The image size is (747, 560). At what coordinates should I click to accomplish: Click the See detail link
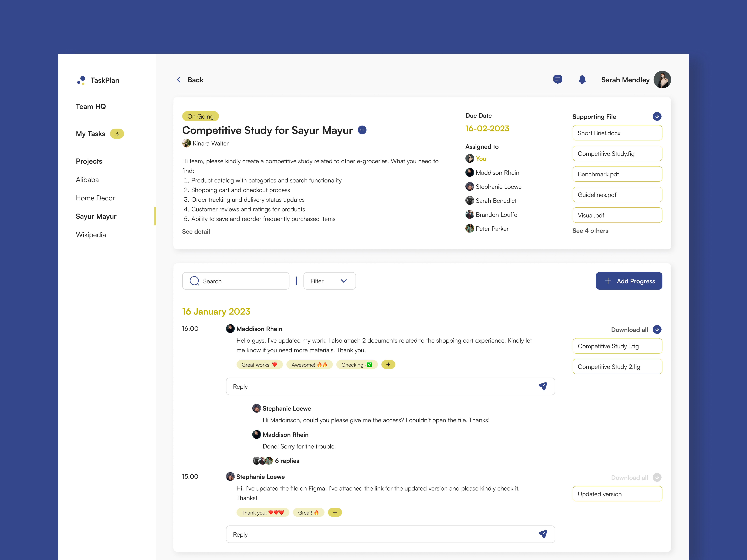(196, 232)
